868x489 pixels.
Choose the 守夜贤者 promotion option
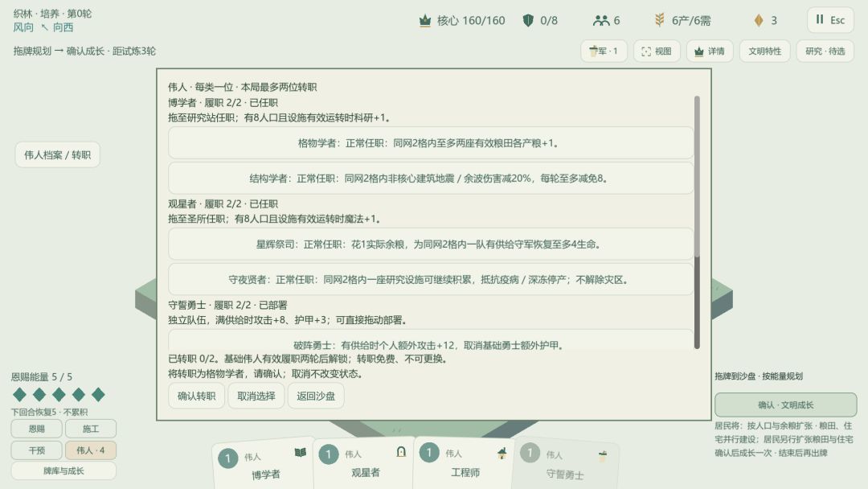pos(431,279)
